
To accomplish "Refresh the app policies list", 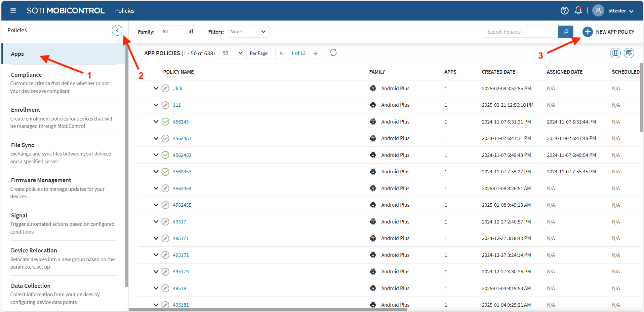I will (x=333, y=53).
